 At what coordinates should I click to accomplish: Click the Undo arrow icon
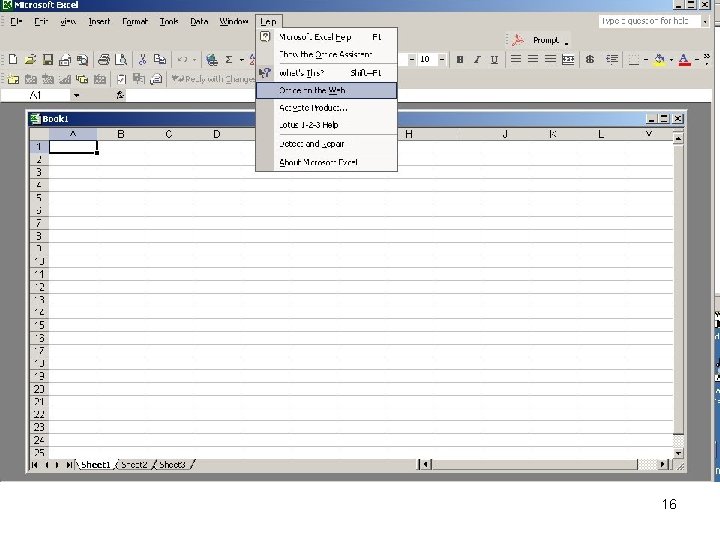tap(182, 59)
